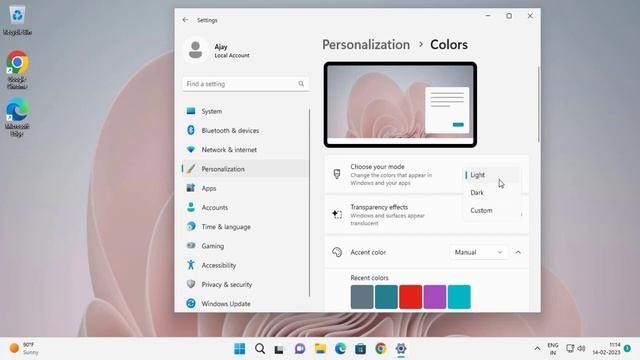This screenshot has width=640, height=360.
Task: Pick the purple recent color swatch
Action: 435,297
